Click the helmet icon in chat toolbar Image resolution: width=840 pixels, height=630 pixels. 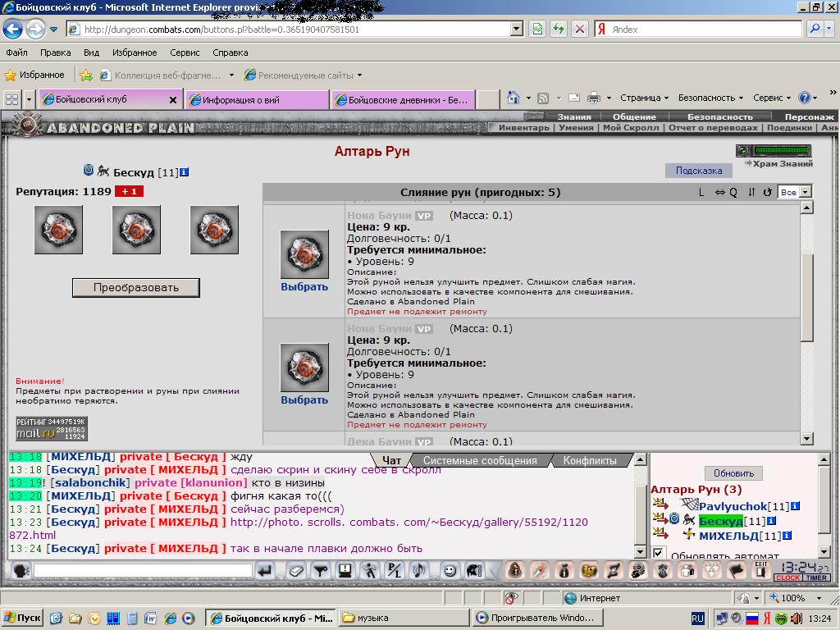474,571
